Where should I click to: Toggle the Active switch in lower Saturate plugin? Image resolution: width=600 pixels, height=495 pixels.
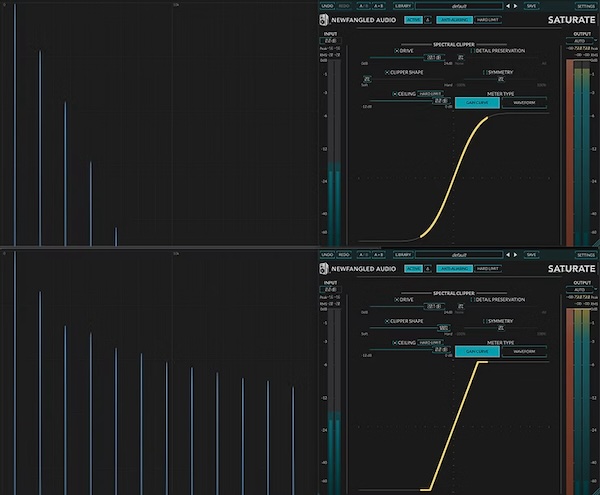click(413, 269)
